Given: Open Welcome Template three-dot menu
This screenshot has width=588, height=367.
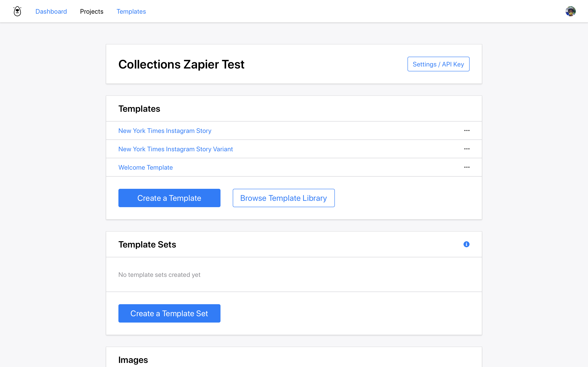Looking at the screenshot, I should click(x=467, y=167).
